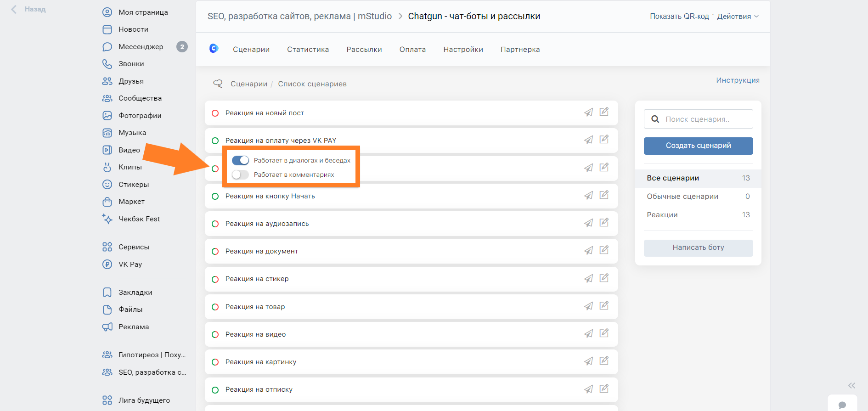Toggle status circle of Реакция на кнопку Начать

(215, 196)
